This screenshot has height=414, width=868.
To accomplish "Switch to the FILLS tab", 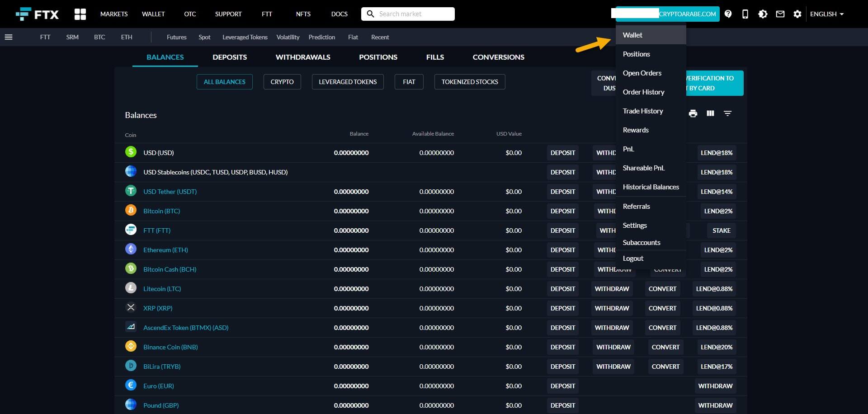I will tap(435, 57).
